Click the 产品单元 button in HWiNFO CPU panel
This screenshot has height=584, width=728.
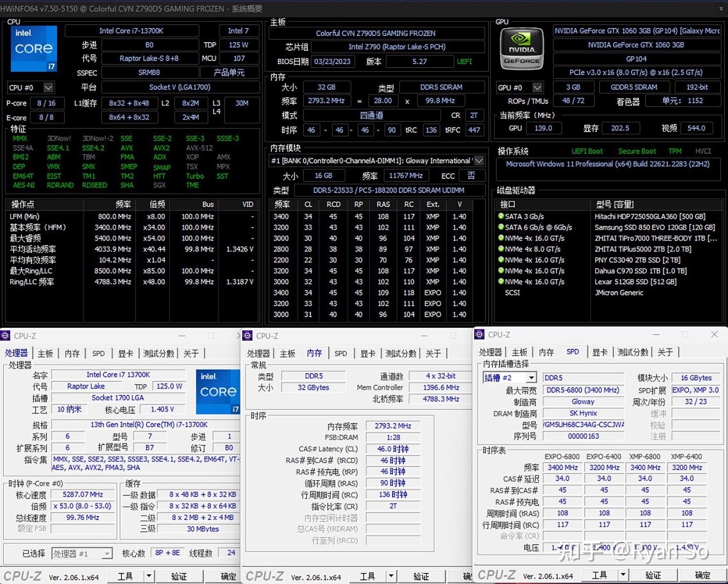tap(229, 73)
